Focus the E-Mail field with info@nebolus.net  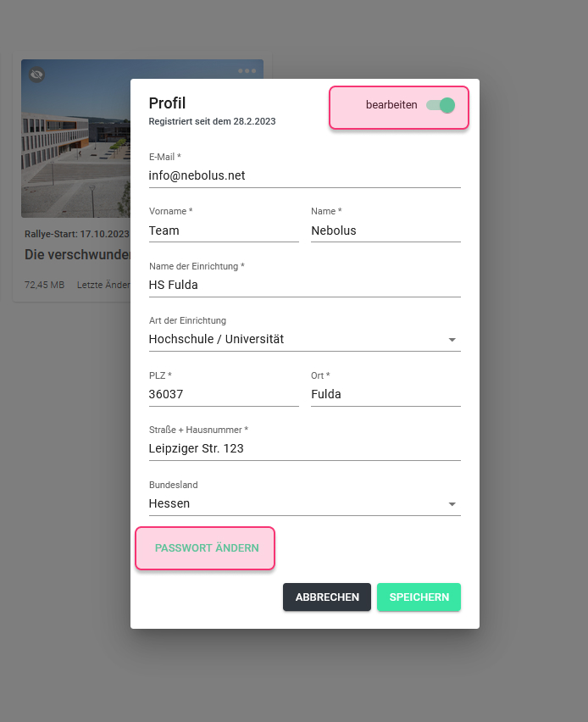(304, 175)
